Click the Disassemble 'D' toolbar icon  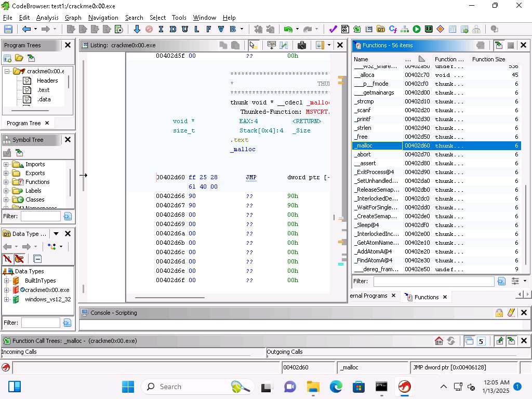coord(172,30)
